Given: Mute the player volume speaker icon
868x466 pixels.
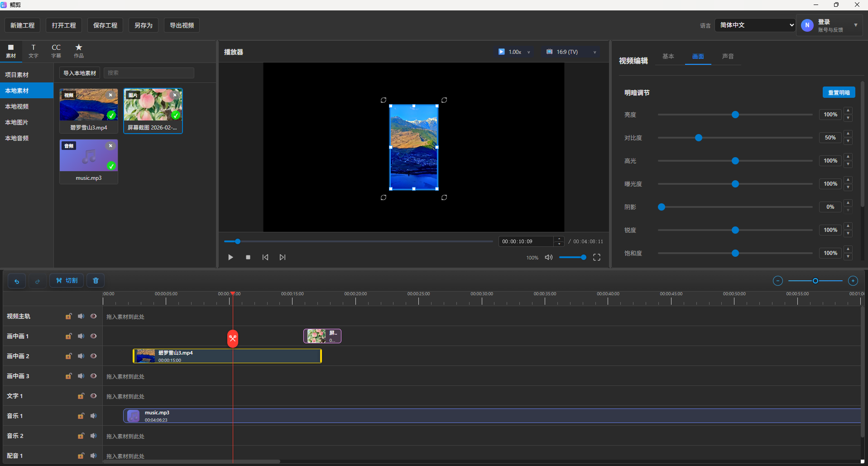Looking at the screenshot, I should point(549,257).
